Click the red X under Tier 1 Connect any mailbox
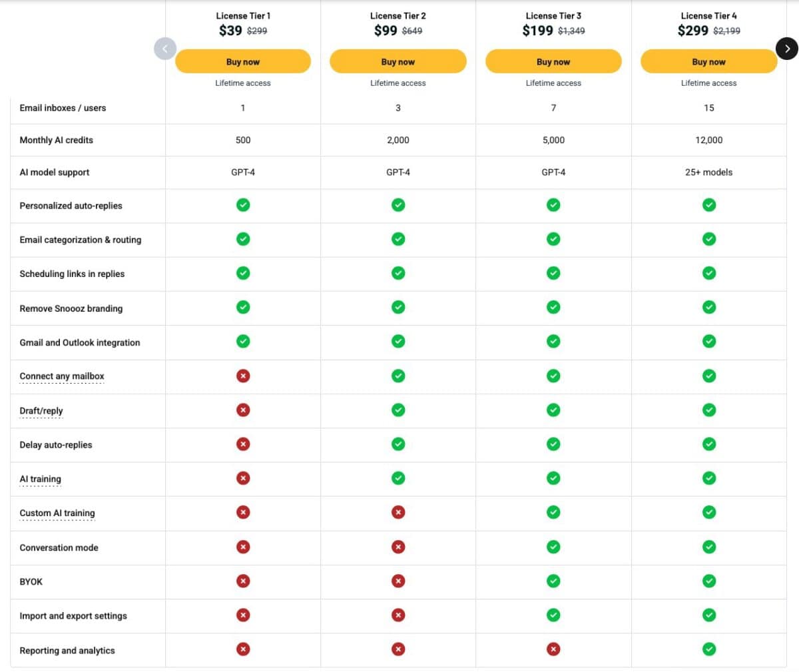 click(243, 376)
